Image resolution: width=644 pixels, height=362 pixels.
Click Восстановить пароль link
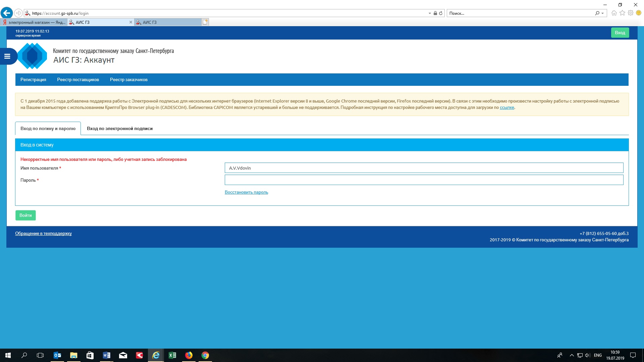[x=246, y=192]
